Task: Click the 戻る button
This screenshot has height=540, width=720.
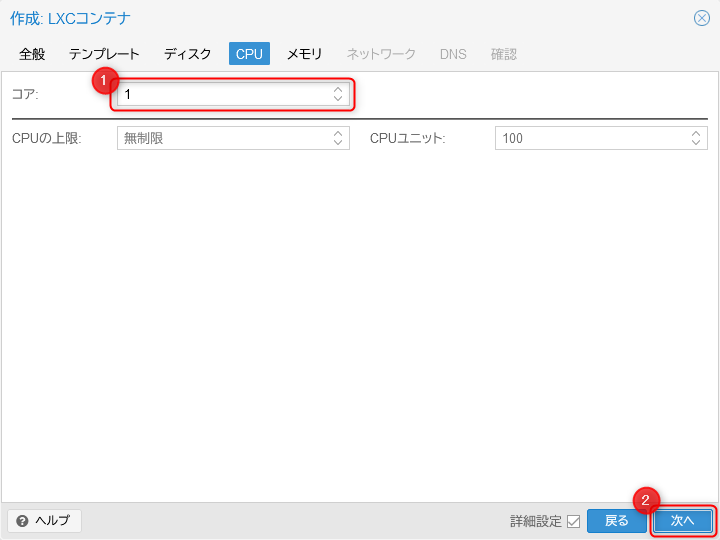Action: pos(617,521)
